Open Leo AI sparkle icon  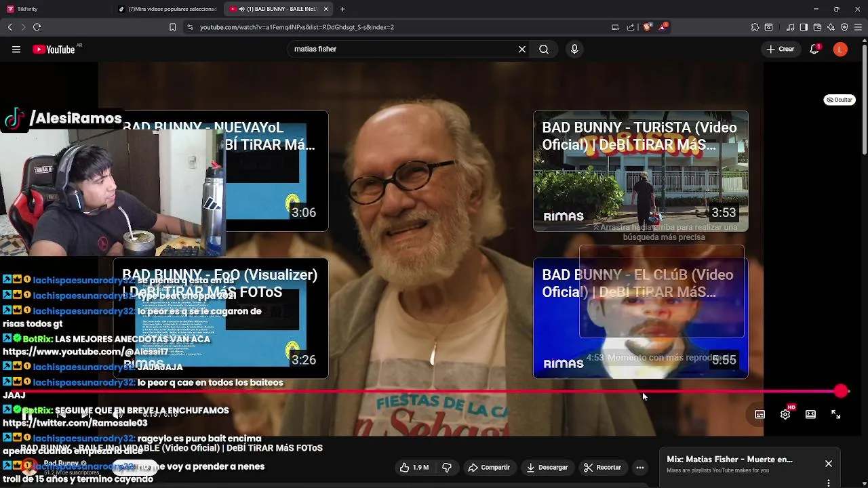[x=831, y=27]
